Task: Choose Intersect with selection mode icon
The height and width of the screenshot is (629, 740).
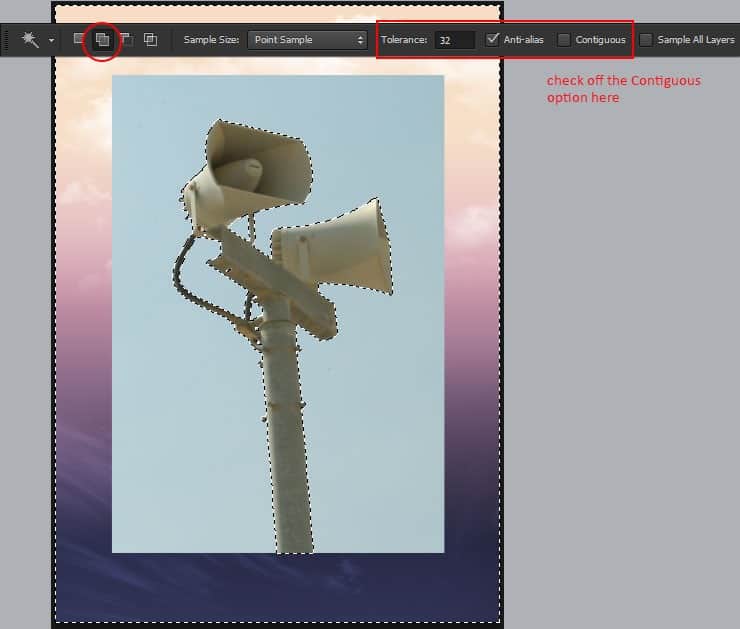Action: (x=151, y=40)
